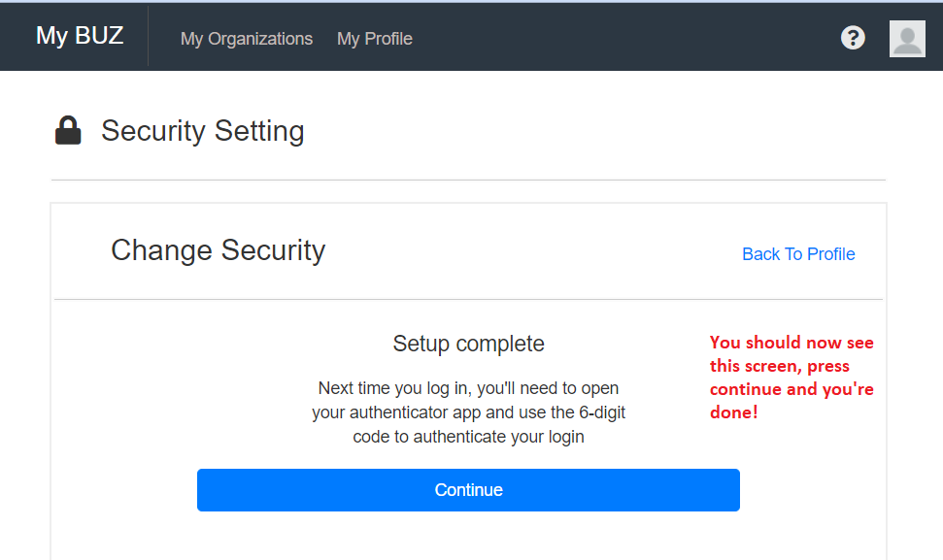Click the "code to authenticate your login" line
This screenshot has height=560, width=943.
click(x=468, y=437)
